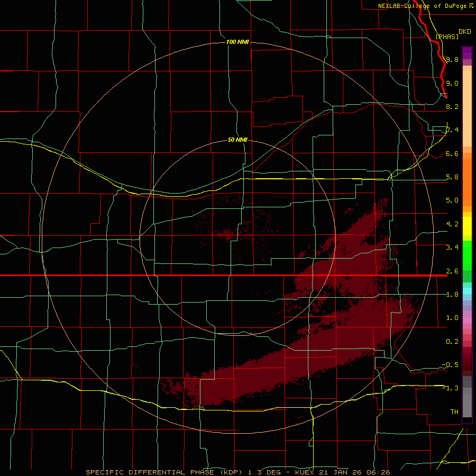
Task: Click the 3.4 value on the scale
Action: coord(452,248)
